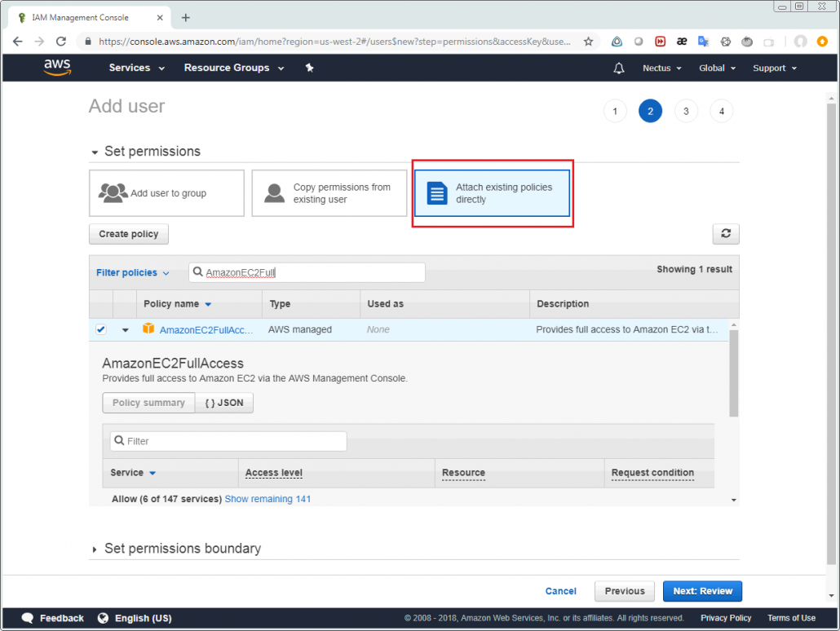Click the Next: Review button
This screenshot has width=840, height=631.
coord(702,590)
